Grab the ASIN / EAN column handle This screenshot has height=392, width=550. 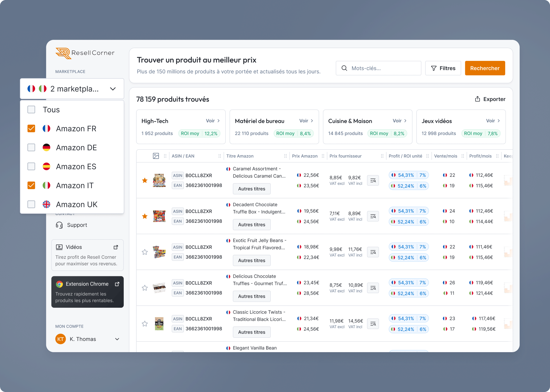click(x=220, y=156)
